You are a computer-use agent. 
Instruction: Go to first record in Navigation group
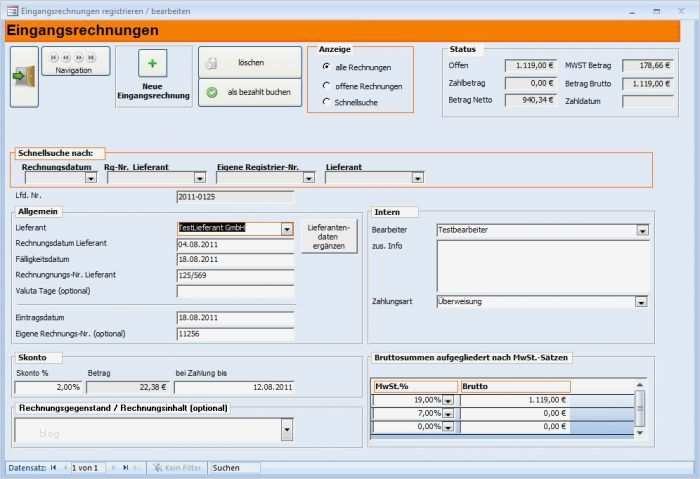coord(54,58)
